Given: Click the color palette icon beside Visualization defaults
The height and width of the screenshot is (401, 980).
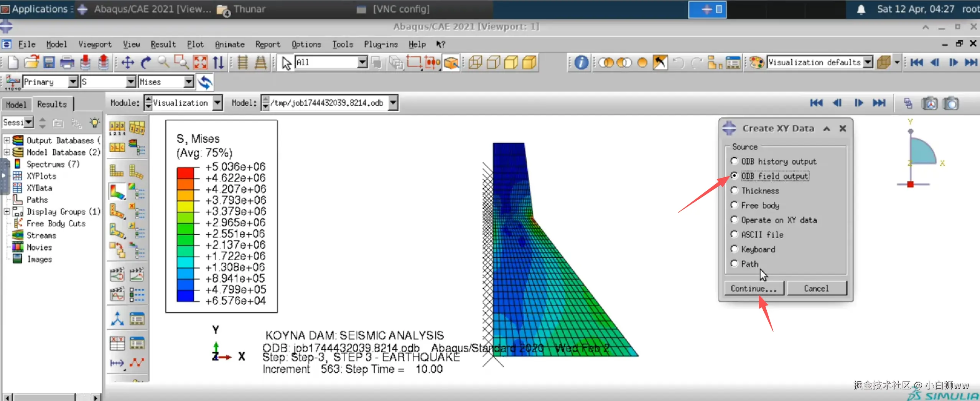Looking at the screenshot, I should tap(757, 62).
